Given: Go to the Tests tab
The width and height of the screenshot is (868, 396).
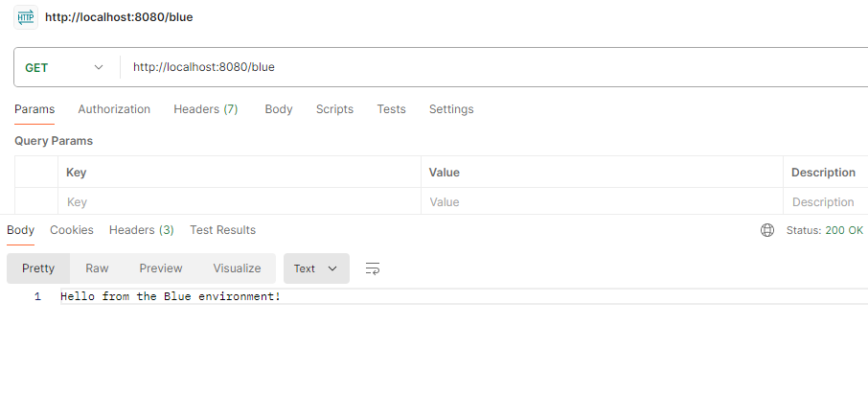Looking at the screenshot, I should (391, 109).
